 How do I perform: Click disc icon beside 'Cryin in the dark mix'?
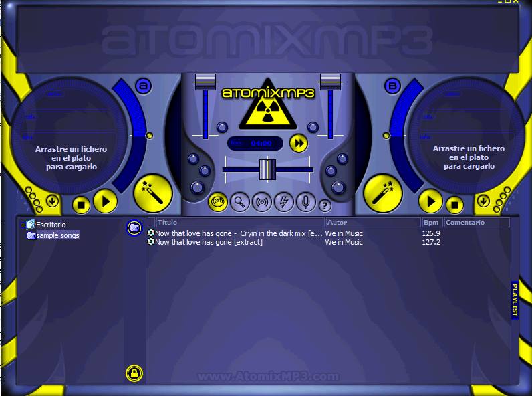(x=151, y=233)
